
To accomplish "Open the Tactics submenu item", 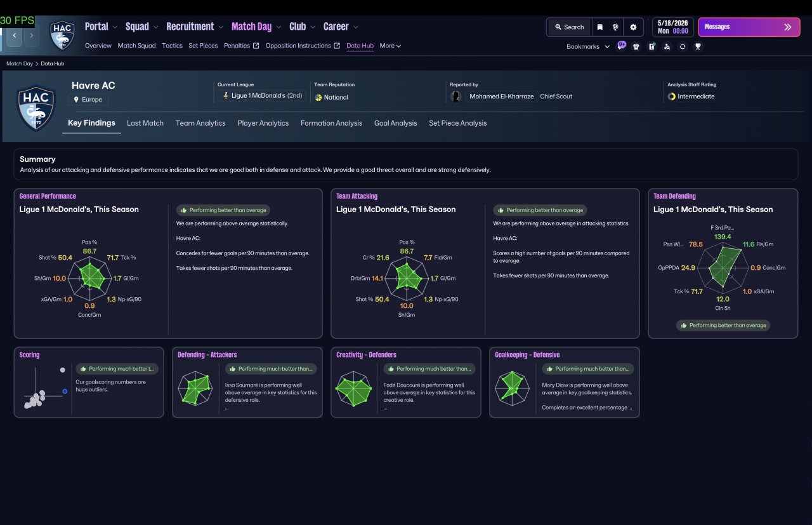I will (172, 46).
